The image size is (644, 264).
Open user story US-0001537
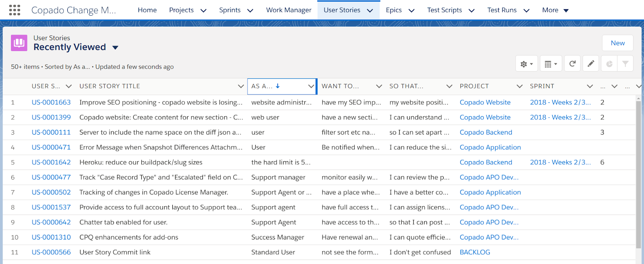click(51, 207)
